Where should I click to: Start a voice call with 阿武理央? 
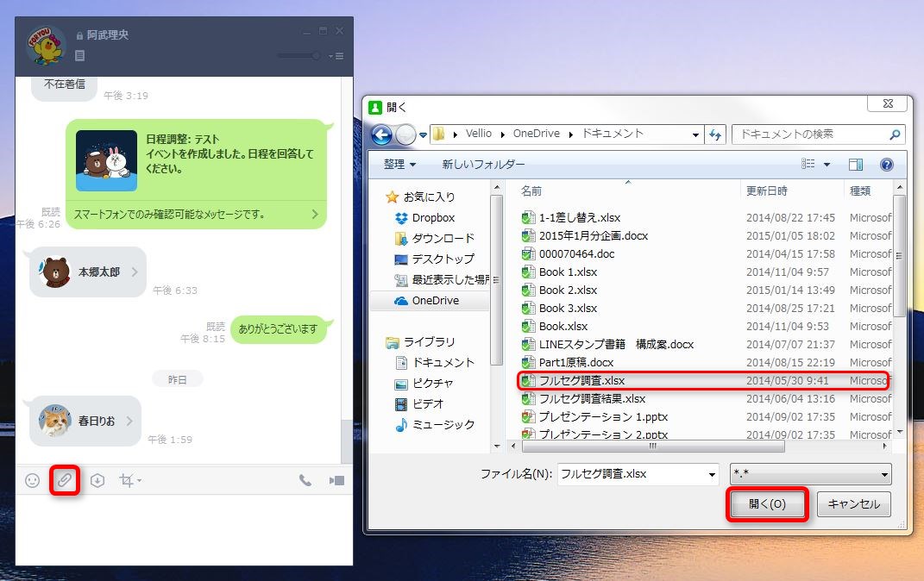click(x=305, y=482)
